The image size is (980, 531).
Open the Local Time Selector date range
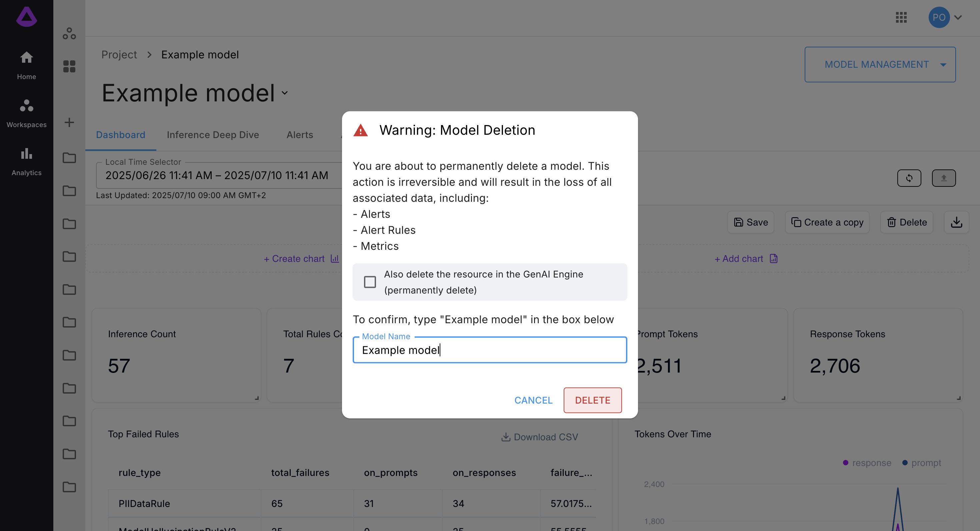(x=219, y=175)
